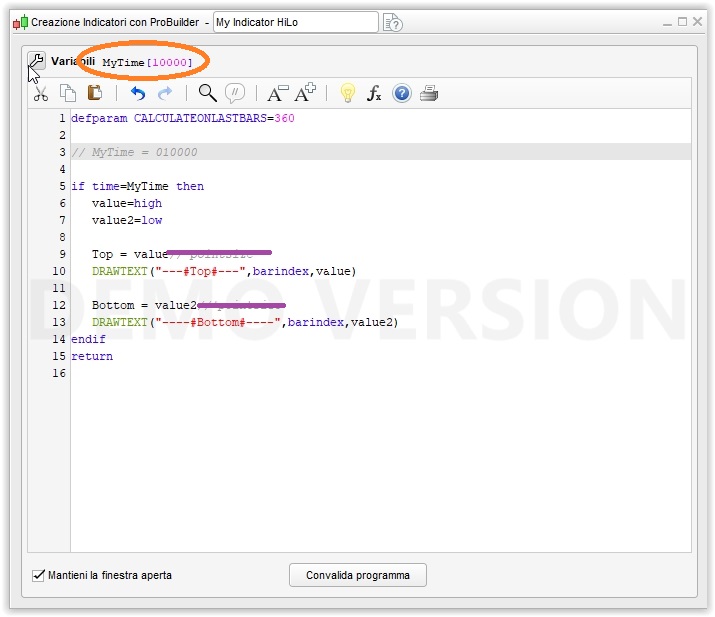
Task: Minimize the ProBuilder window
Action: pos(667,23)
